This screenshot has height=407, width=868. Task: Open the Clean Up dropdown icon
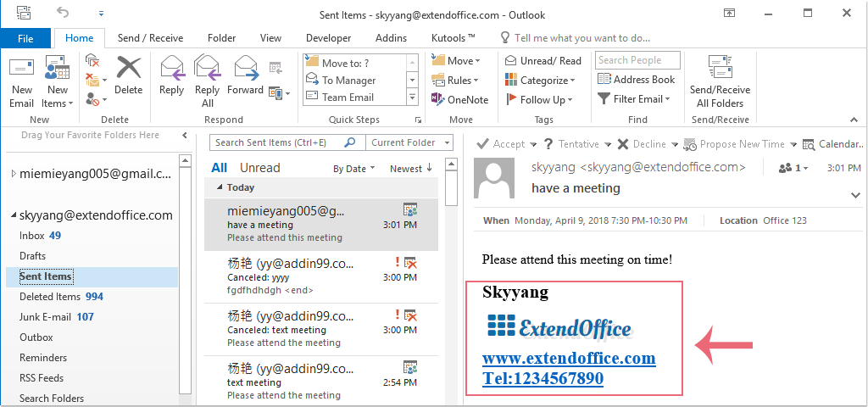[97, 81]
